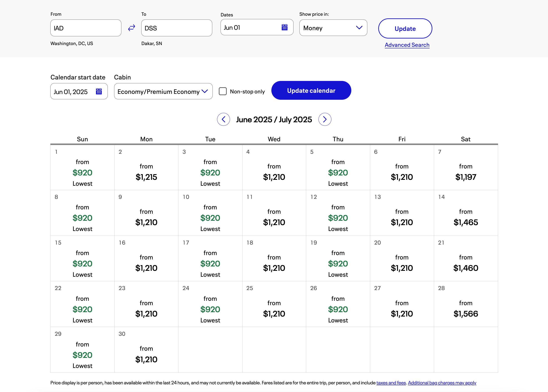Viewport: 548px width, 392px height.
Task: Select June 30 fare $1,210
Action: point(146,350)
